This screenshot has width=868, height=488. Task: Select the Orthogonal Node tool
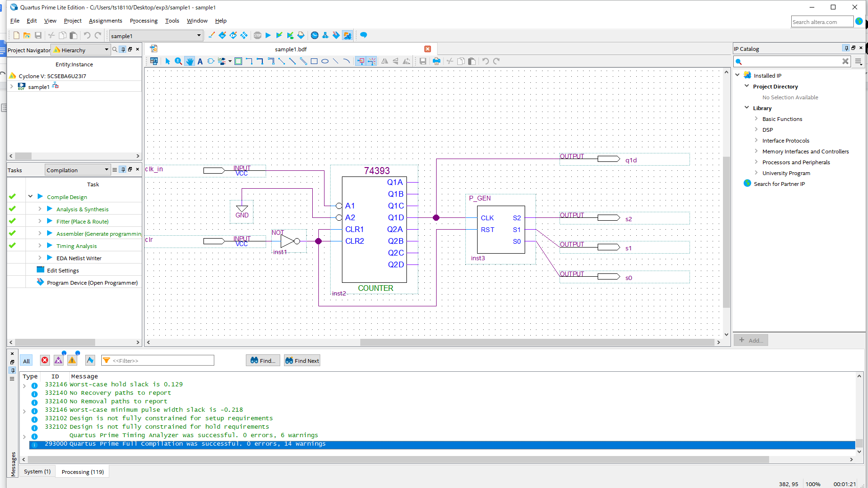[249, 61]
